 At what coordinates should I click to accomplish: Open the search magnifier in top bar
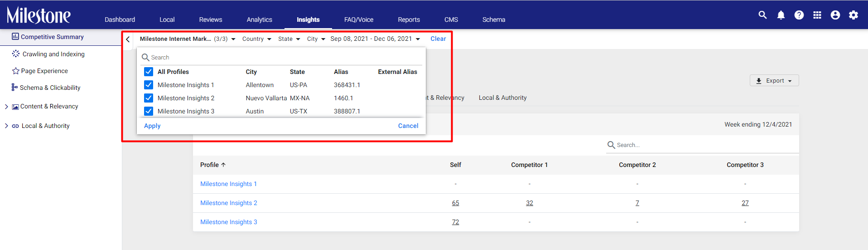click(762, 15)
